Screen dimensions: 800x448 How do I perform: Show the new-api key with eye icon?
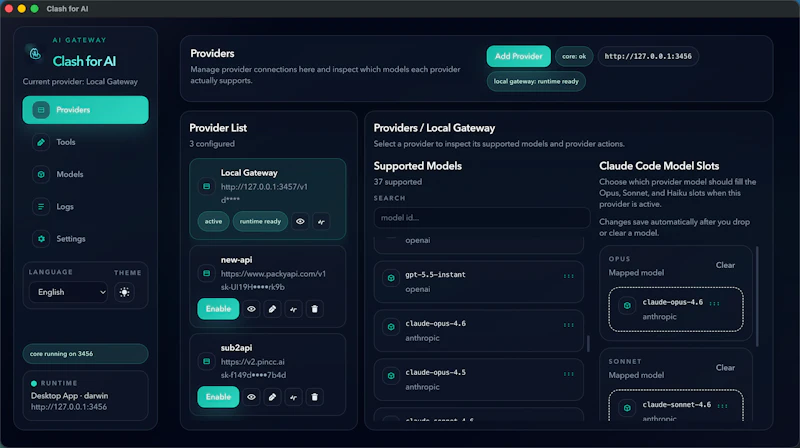[x=251, y=309]
